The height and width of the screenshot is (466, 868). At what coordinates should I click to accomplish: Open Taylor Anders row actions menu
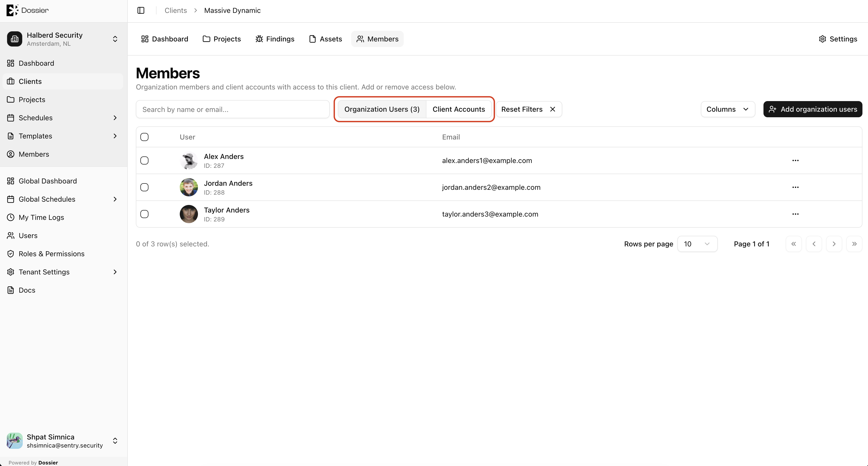pyautogui.click(x=795, y=214)
